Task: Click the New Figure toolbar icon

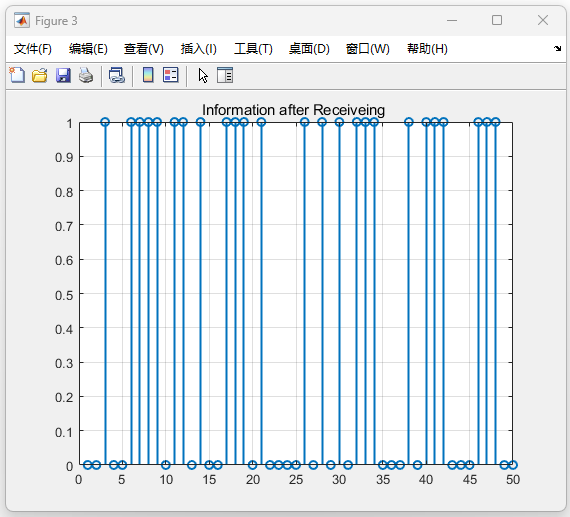Action: click(17, 76)
